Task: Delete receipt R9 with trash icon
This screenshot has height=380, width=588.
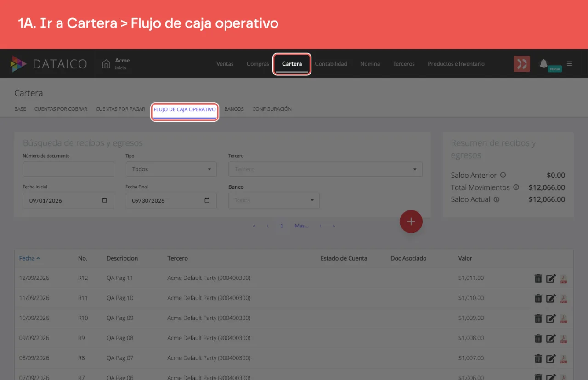Action: click(538, 338)
